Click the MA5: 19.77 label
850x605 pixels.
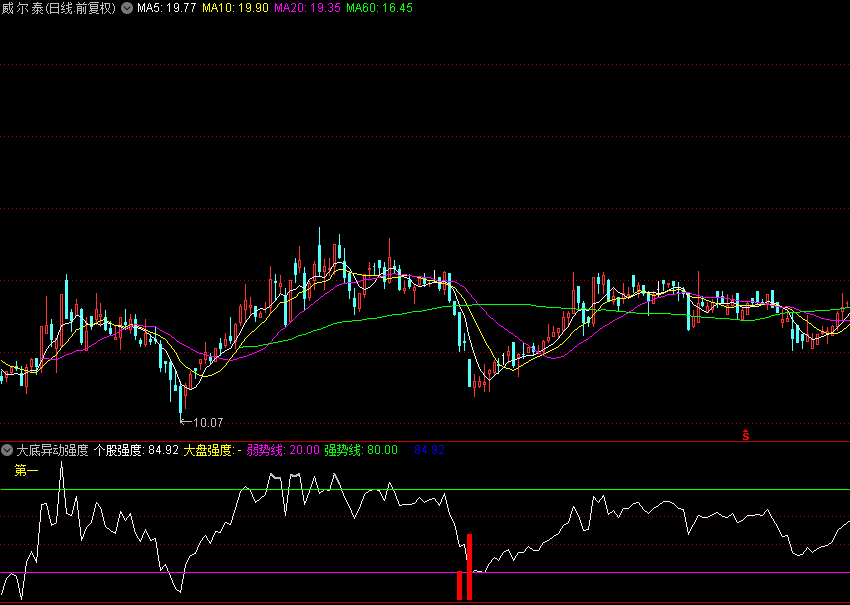click(x=166, y=8)
